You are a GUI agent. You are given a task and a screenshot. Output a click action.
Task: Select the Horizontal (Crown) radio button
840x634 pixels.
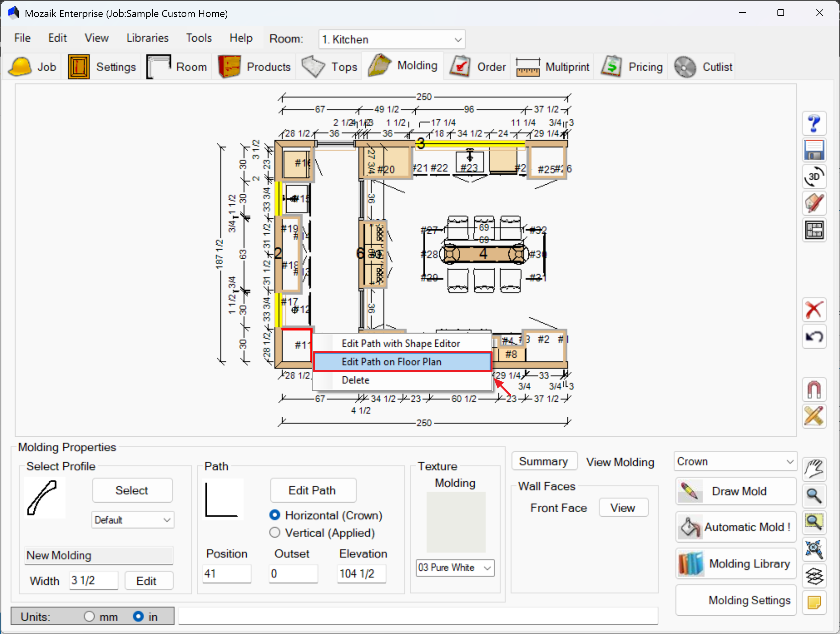(x=275, y=515)
